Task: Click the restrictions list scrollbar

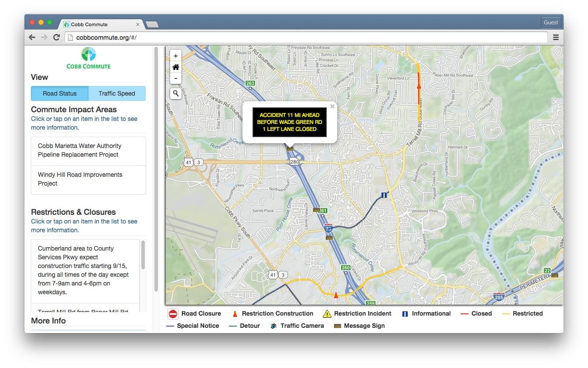Action: 143,255
